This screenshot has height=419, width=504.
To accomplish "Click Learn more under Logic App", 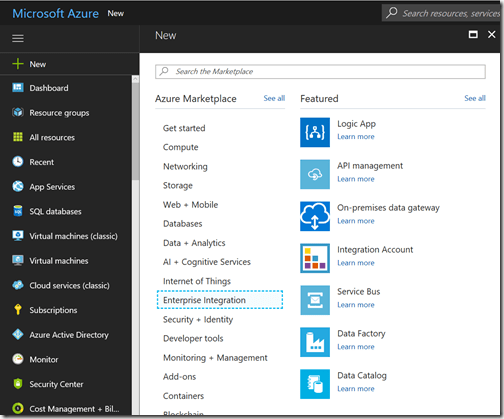I will point(356,137).
